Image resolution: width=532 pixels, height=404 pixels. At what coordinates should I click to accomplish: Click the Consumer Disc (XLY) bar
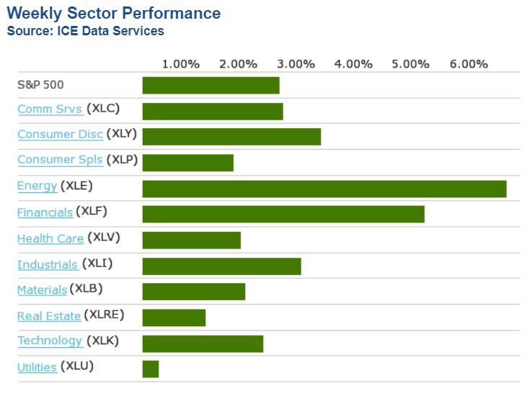(231, 137)
